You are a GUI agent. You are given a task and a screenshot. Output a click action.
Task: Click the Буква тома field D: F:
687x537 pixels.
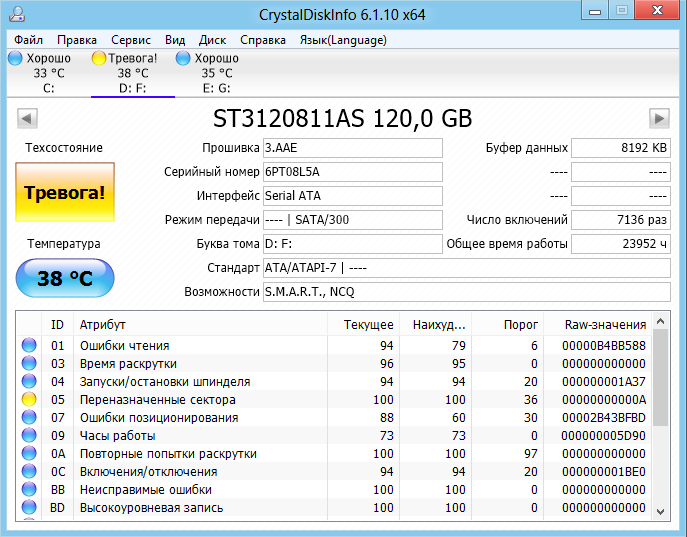[x=353, y=244]
